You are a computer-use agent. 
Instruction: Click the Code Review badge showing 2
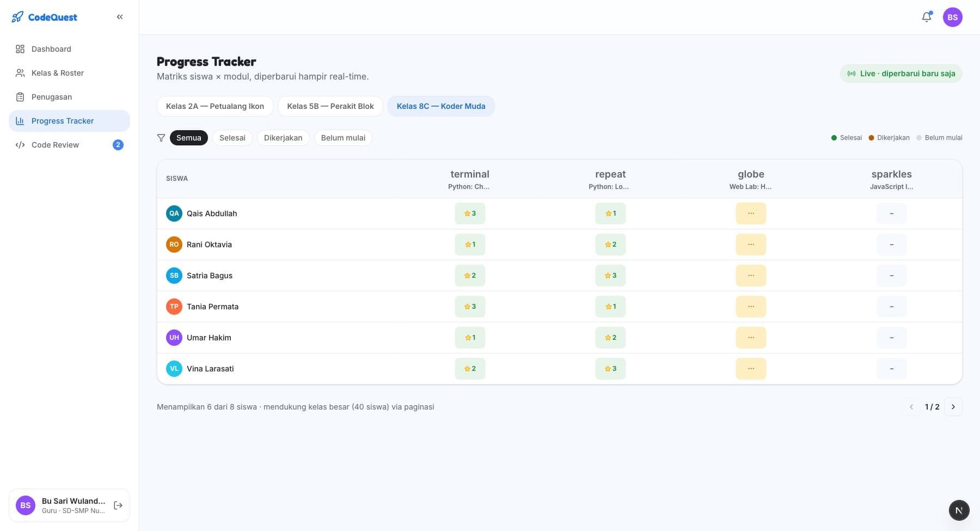[x=118, y=145]
